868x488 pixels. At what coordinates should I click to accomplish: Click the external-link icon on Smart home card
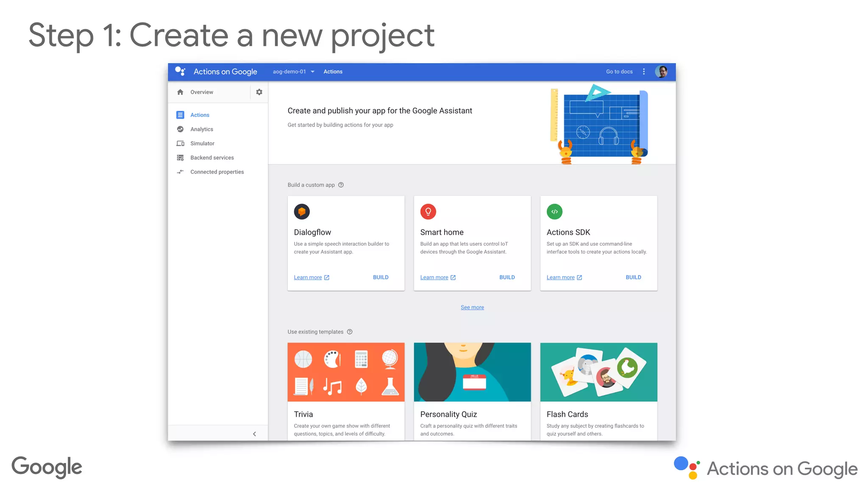point(453,277)
